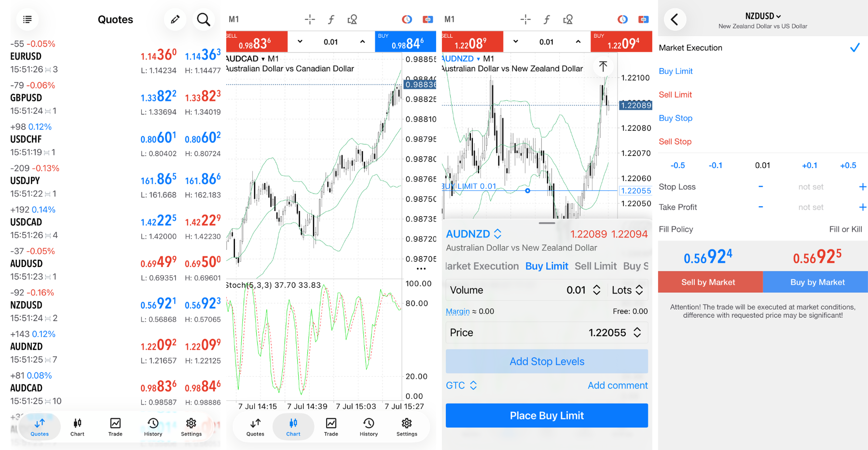Select Buy Stop order type
The width and height of the screenshot is (868, 450).
point(675,118)
